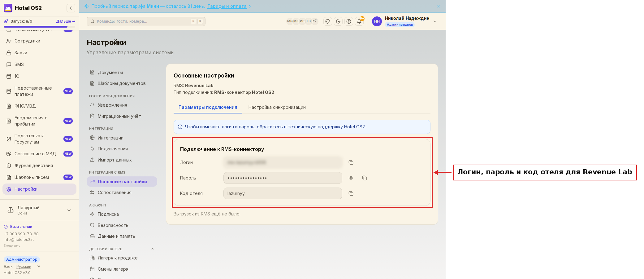Open help question mark icon
Viewport: 644px width, 279px height.
coord(349,21)
